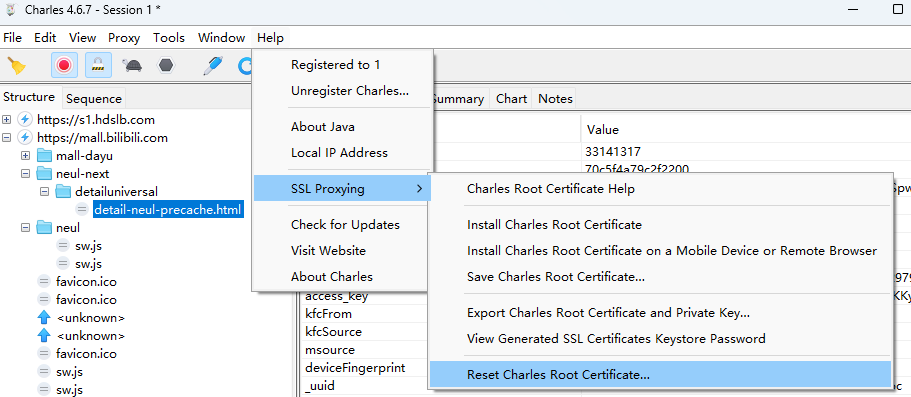Click lightning icon next to s1.hdslb.com
The height and width of the screenshot is (397, 911).
pos(25,120)
